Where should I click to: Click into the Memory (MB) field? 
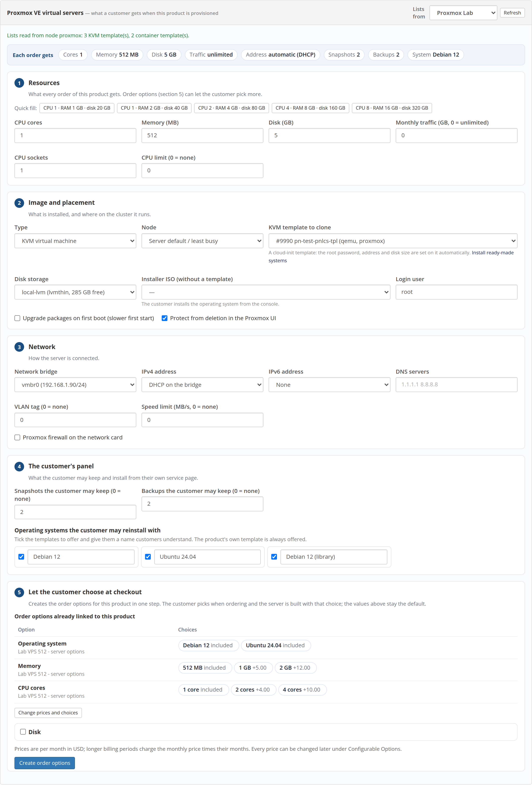pyautogui.click(x=202, y=136)
